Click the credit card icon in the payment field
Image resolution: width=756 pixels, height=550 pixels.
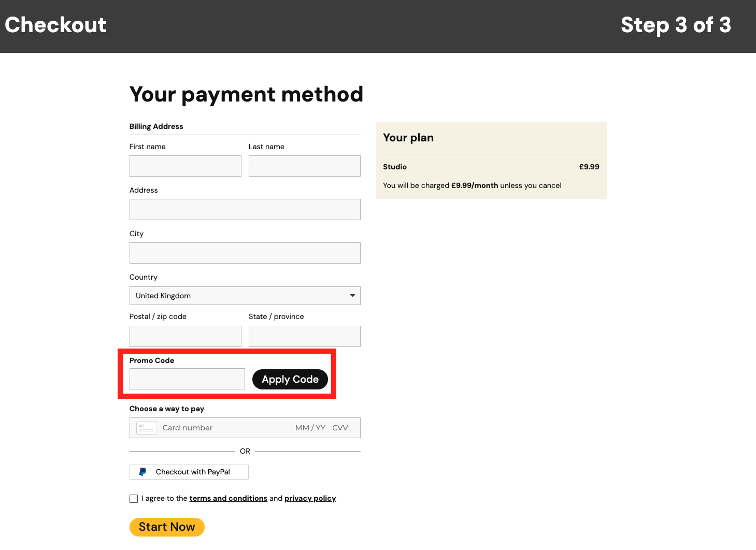coord(146,428)
